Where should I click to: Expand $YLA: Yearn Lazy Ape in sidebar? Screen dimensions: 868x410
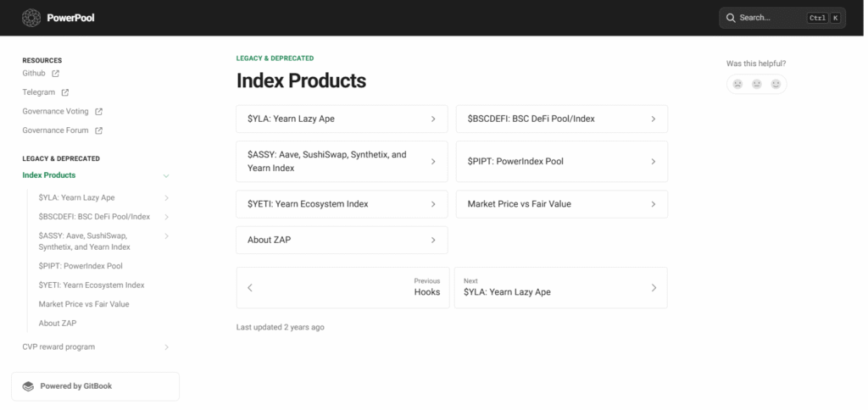pyautogui.click(x=167, y=198)
